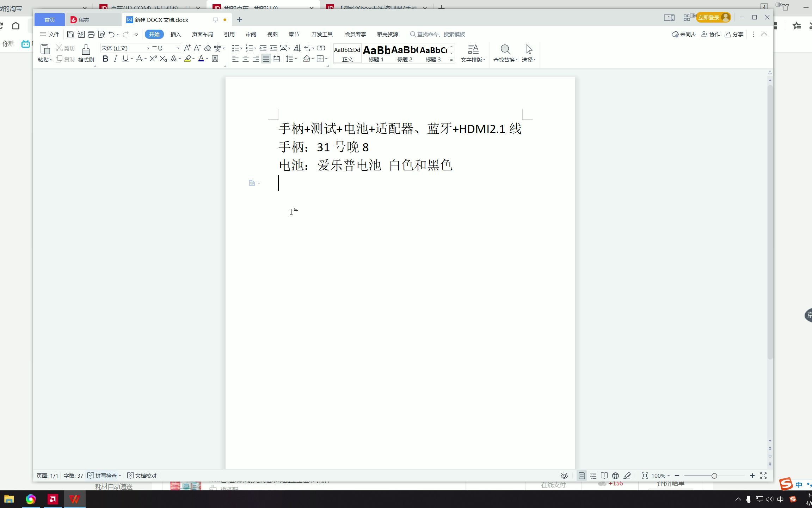Screen dimensions: 812x508
Task: Select the italic formatting icon
Action: (x=115, y=59)
